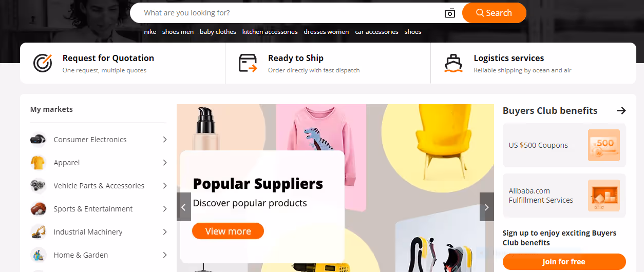Expand the Sports & Entertainment chevron
Screen dimensions: 644x272
pos(165,209)
